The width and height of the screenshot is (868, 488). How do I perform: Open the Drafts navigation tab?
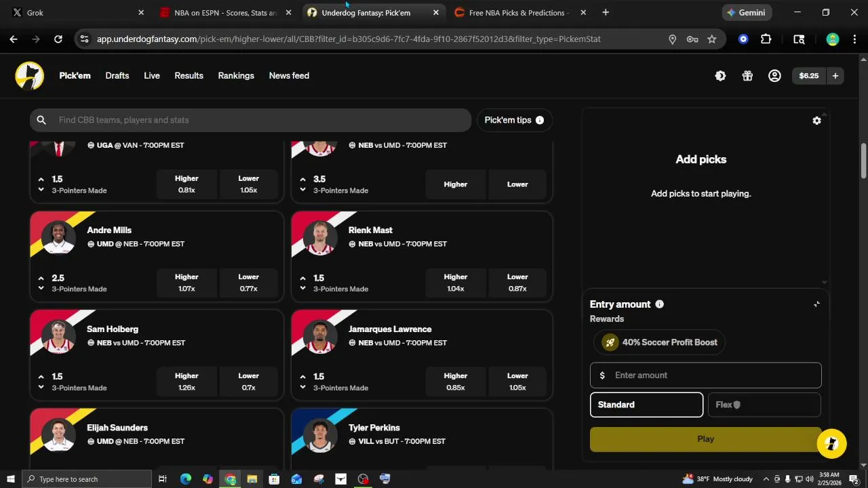[x=117, y=76]
